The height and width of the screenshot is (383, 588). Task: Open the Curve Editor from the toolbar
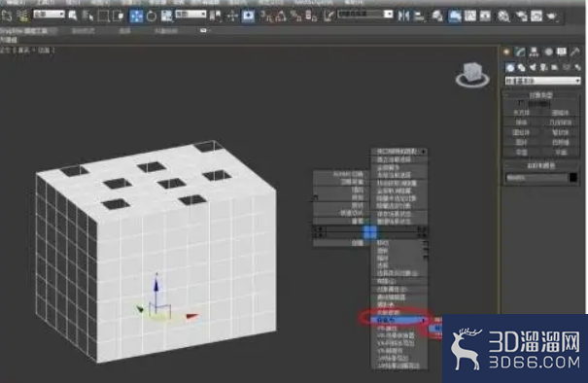point(469,16)
